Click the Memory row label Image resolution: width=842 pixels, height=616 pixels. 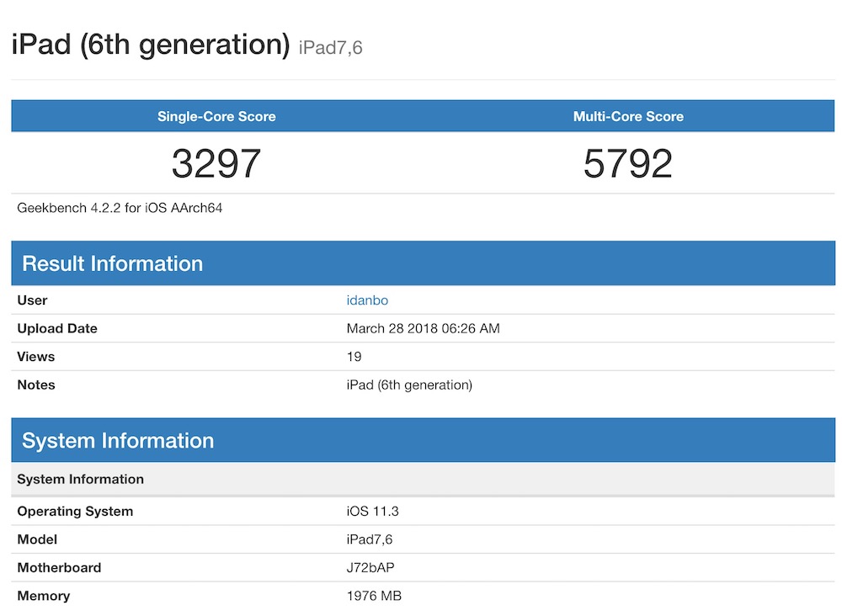(44, 596)
